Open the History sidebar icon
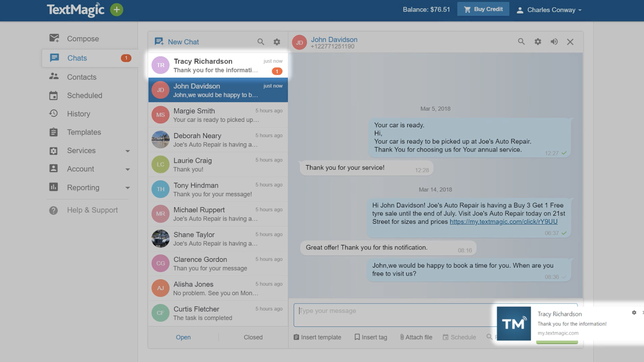644x362 pixels. point(54,114)
